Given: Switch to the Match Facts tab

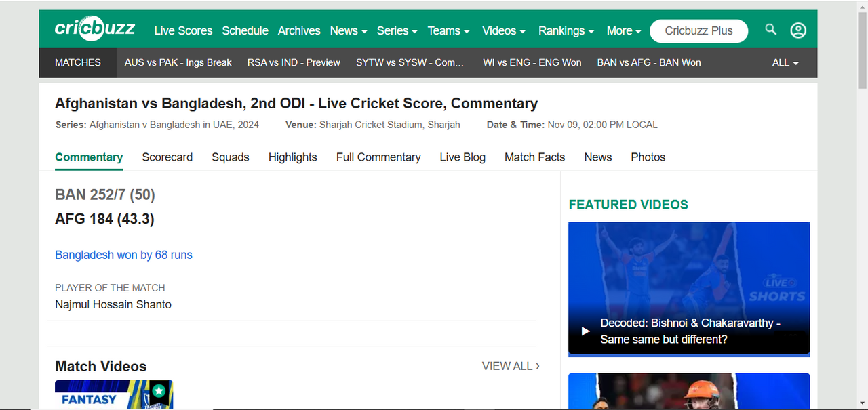Looking at the screenshot, I should [x=534, y=157].
